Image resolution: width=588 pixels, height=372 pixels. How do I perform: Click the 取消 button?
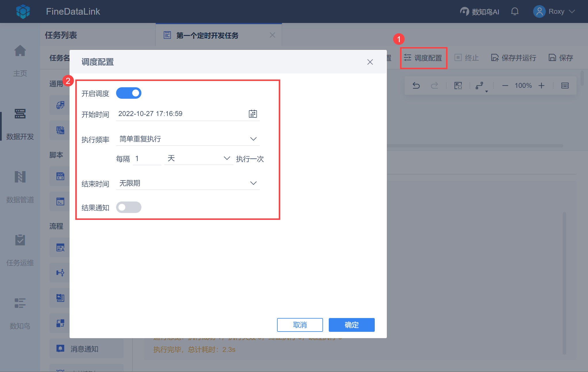point(300,325)
